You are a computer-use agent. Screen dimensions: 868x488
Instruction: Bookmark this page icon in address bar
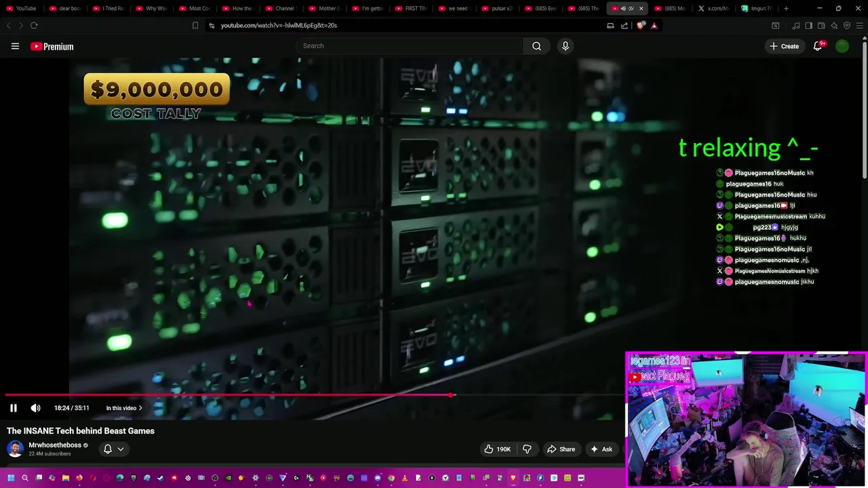195,25
